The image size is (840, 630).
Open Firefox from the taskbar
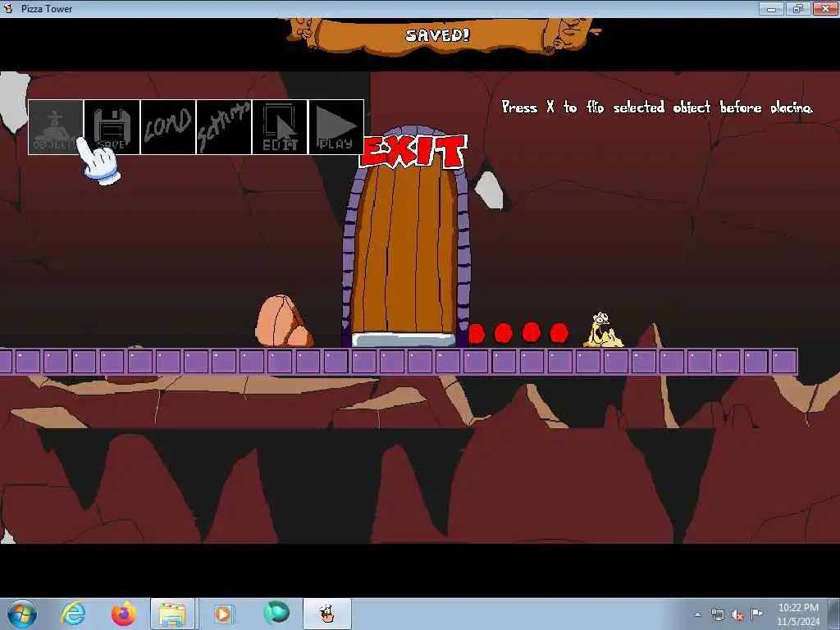tap(124, 614)
